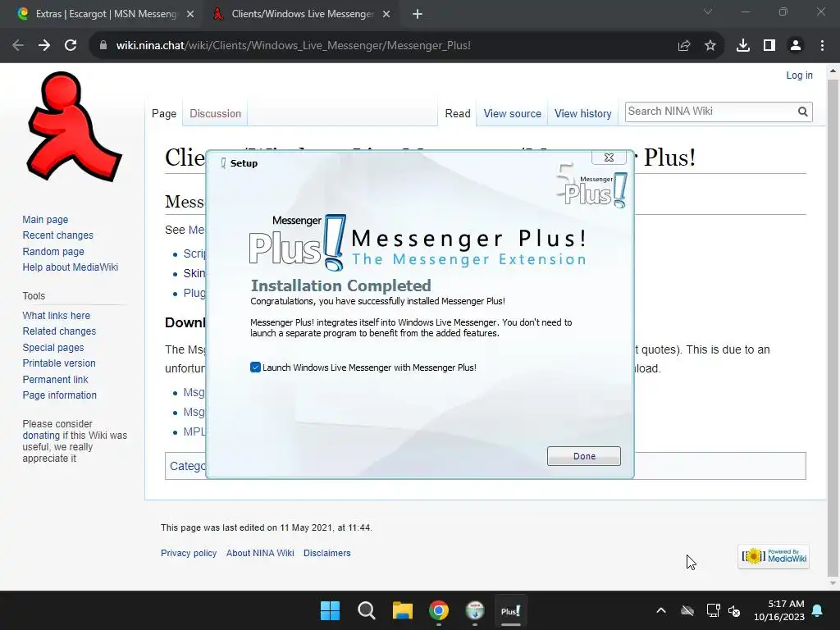Click Done in the Setup dialog
840x630 pixels.
coord(584,456)
